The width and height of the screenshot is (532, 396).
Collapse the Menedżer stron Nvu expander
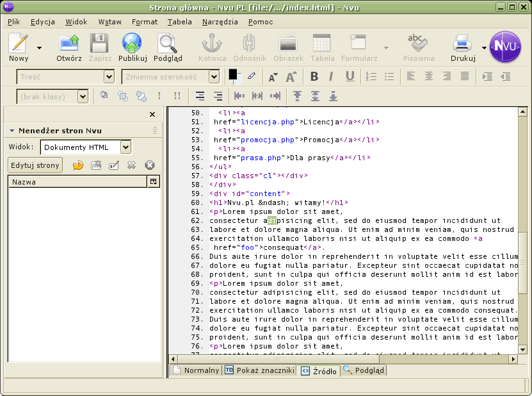pos(12,131)
